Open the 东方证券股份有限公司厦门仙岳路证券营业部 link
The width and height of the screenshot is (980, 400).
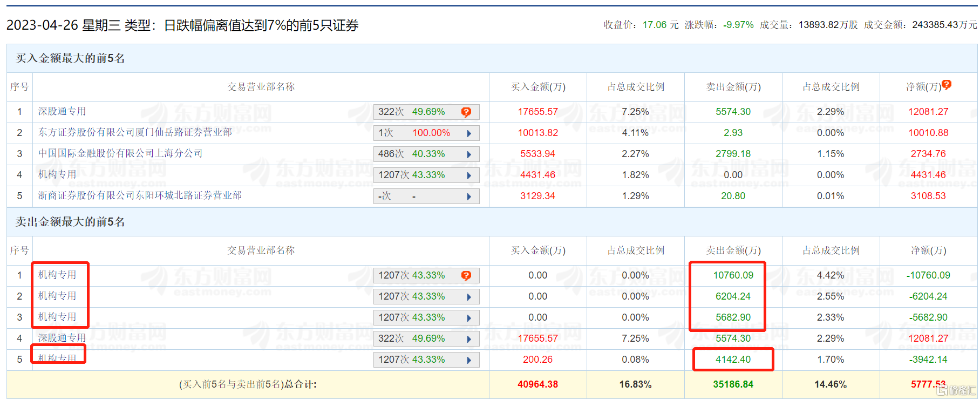pyautogui.click(x=135, y=132)
